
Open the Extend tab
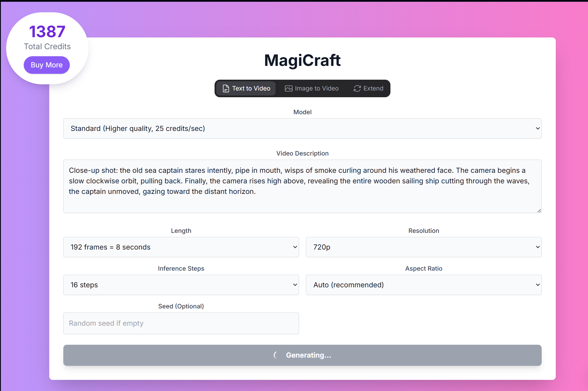(368, 88)
